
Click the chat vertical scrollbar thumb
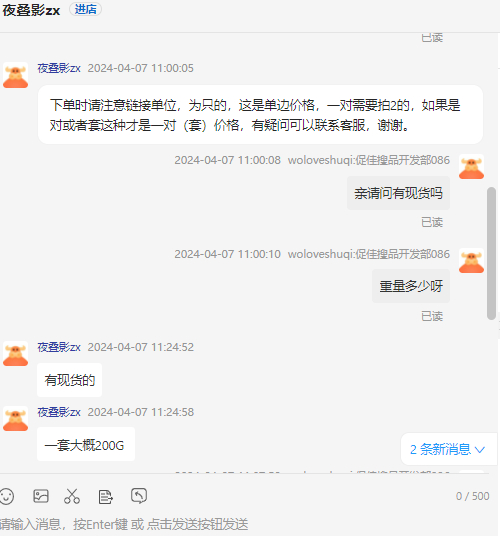(491, 253)
